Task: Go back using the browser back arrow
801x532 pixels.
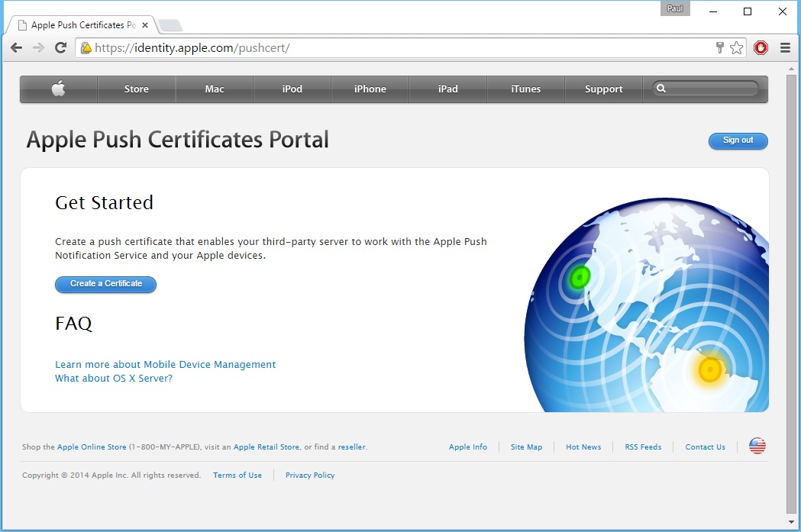Action: point(16,48)
